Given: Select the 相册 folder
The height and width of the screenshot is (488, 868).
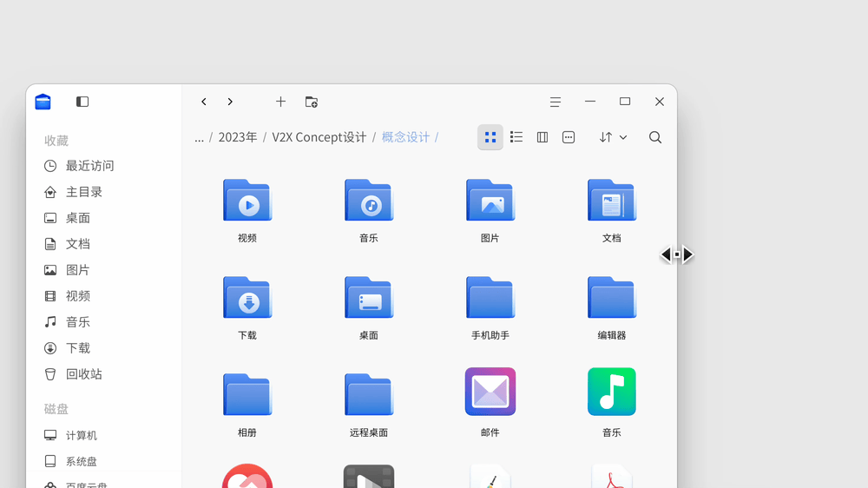Looking at the screenshot, I should [x=247, y=394].
